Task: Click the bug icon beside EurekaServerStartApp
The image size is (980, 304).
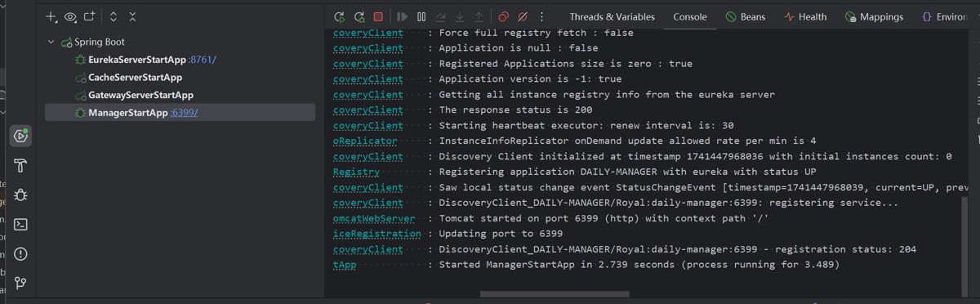Action: (80, 60)
